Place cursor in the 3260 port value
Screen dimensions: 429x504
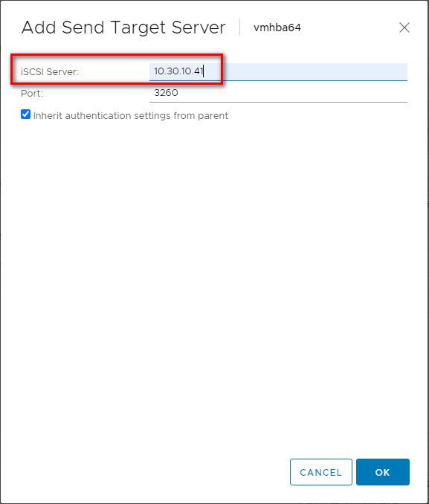coord(166,93)
